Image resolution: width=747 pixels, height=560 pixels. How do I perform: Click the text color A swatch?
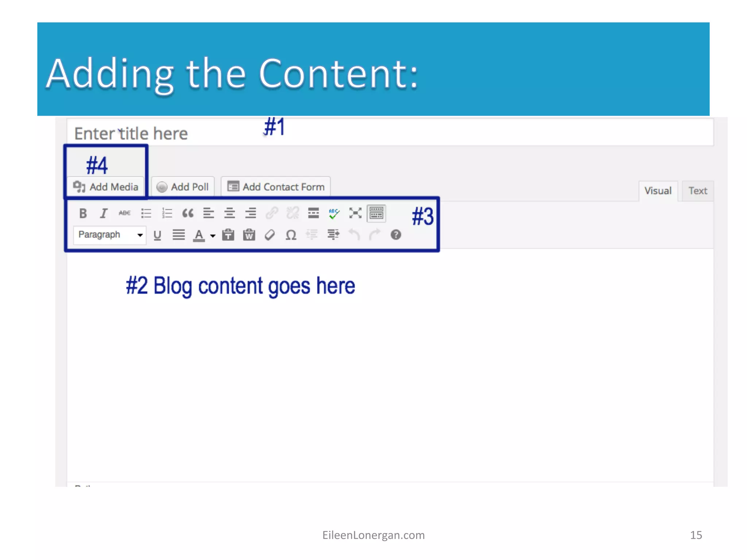coord(199,235)
